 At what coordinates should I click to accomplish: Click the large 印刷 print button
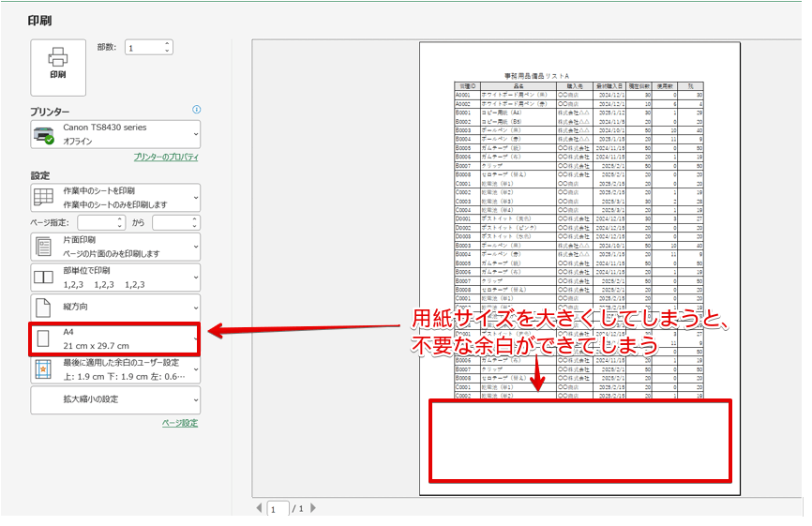pos(57,67)
